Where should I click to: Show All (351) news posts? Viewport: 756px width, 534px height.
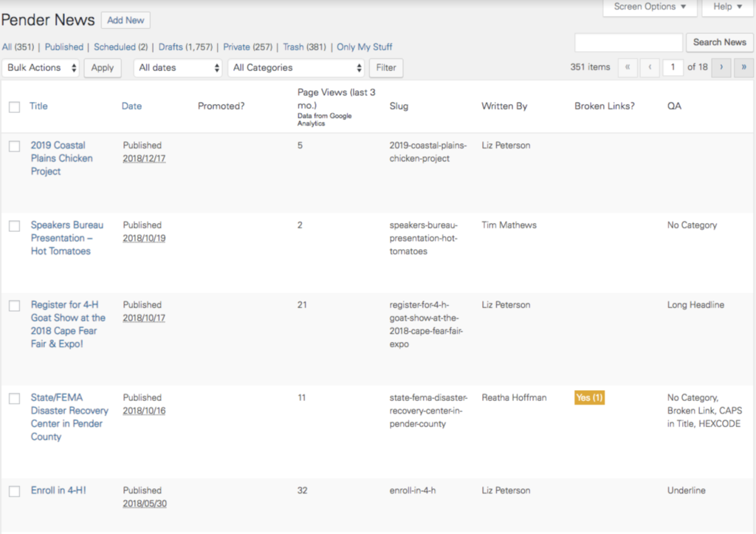[x=18, y=47]
